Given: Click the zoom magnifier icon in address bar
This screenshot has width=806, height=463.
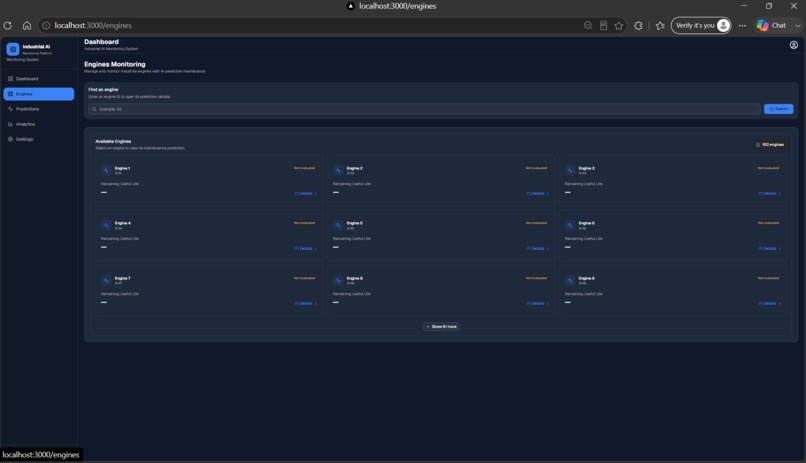Looking at the screenshot, I should coord(588,25).
